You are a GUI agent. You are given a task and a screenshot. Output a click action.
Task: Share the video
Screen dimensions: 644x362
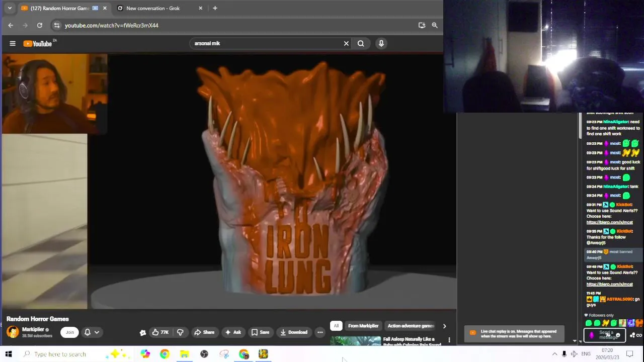[204, 332]
